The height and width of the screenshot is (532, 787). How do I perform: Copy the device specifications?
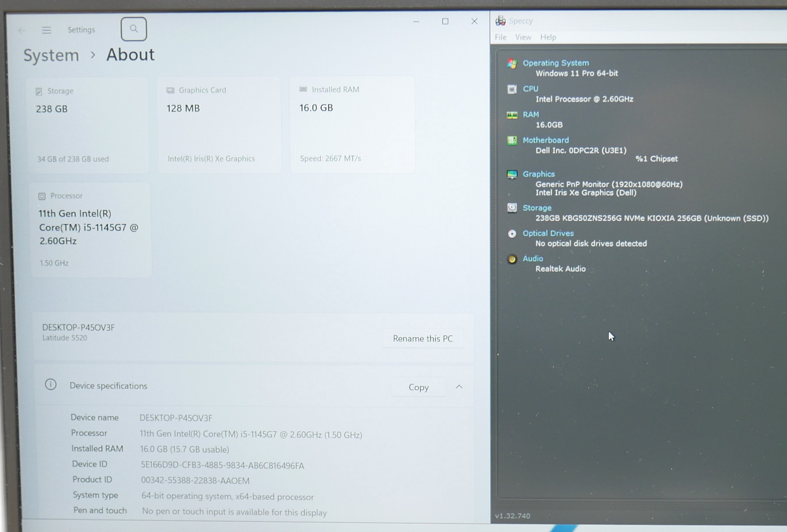(x=418, y=387)
